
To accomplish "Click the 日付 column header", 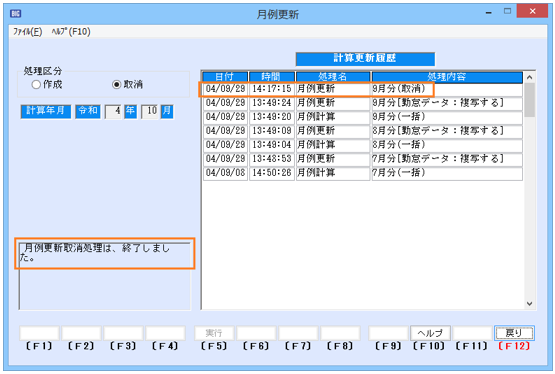I will coord(225,77).
